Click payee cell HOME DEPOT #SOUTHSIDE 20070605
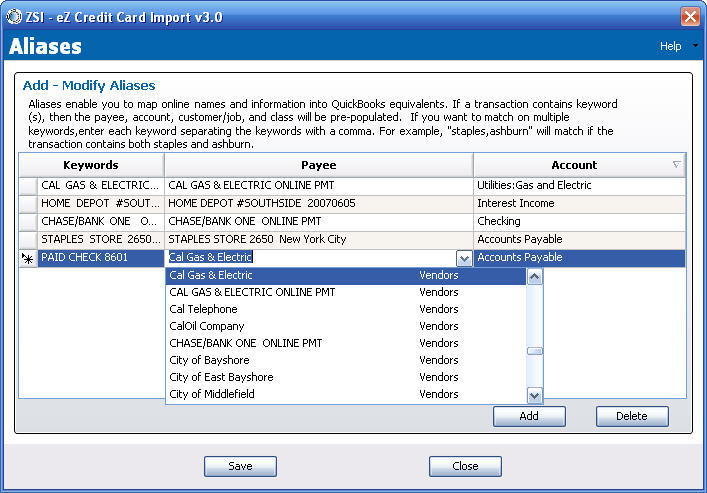 pyautogui.click(x=319, y=204)
